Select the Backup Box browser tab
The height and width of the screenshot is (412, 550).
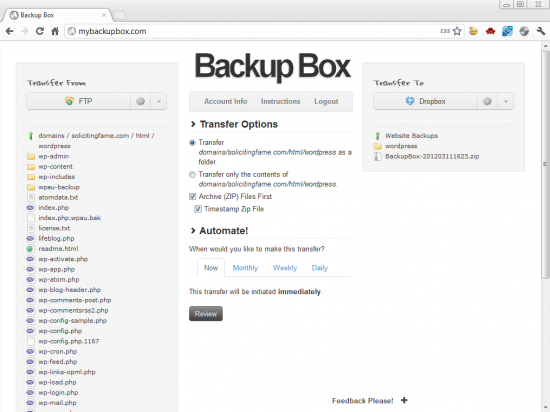tap(58, 15)
